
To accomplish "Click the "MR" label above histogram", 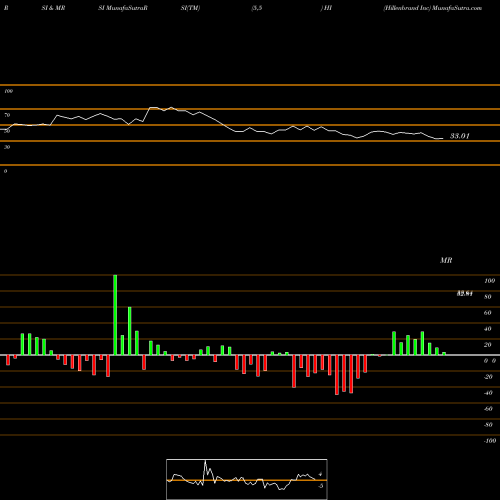I will (446, 260).
